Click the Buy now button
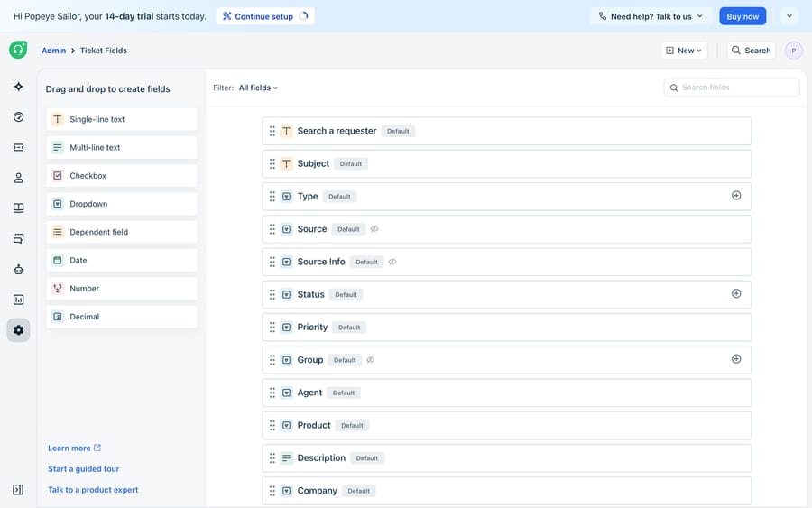The height and width of the screenshot is (508, 812). tap(743, 16)
